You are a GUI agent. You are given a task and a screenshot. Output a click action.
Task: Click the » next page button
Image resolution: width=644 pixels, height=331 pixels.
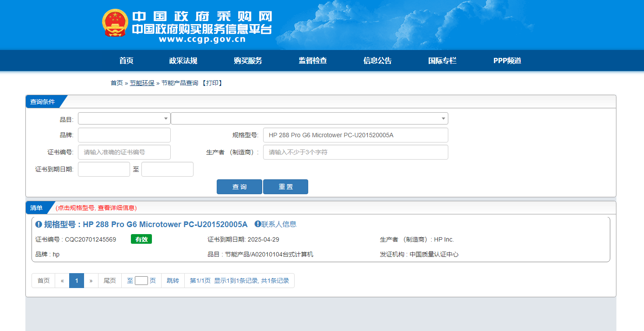pyautogui.click(x=91, y=281)
